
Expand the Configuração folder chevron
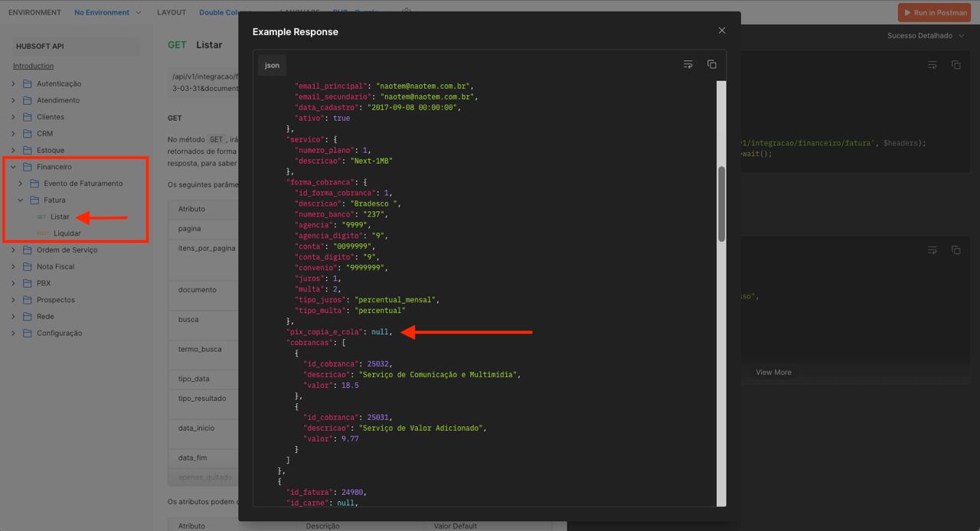(13, 334)
